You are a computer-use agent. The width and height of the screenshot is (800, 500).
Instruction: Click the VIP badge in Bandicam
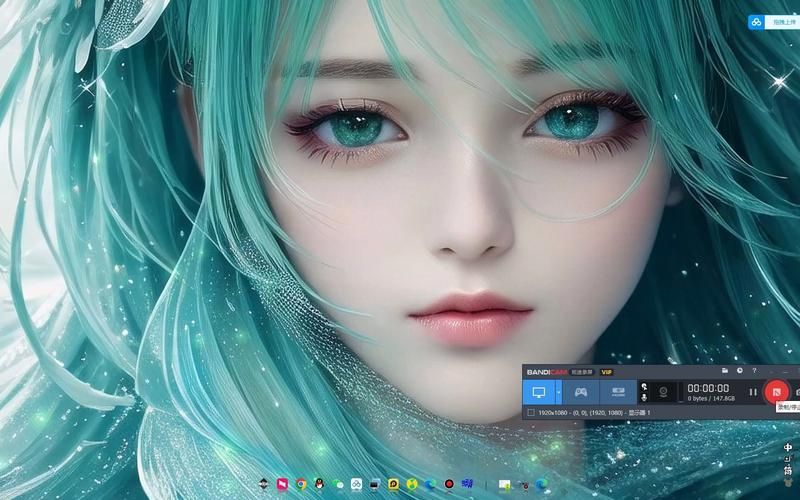(x=606, y=372)
